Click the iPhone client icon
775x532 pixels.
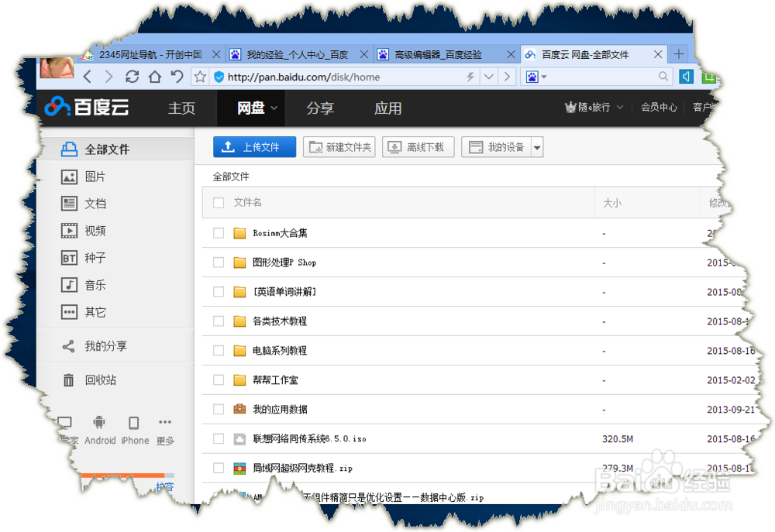(x=133, y=423)
